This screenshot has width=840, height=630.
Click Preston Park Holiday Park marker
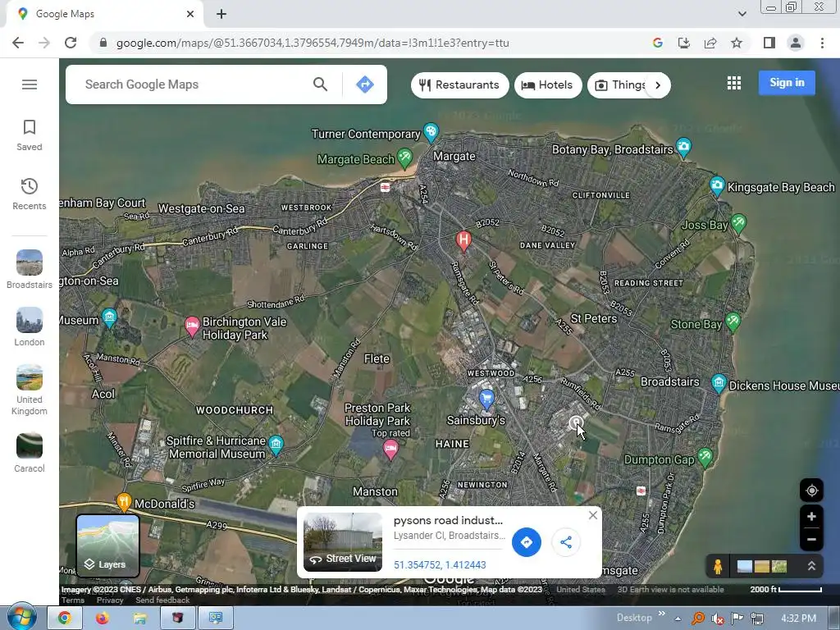(390, 449)
